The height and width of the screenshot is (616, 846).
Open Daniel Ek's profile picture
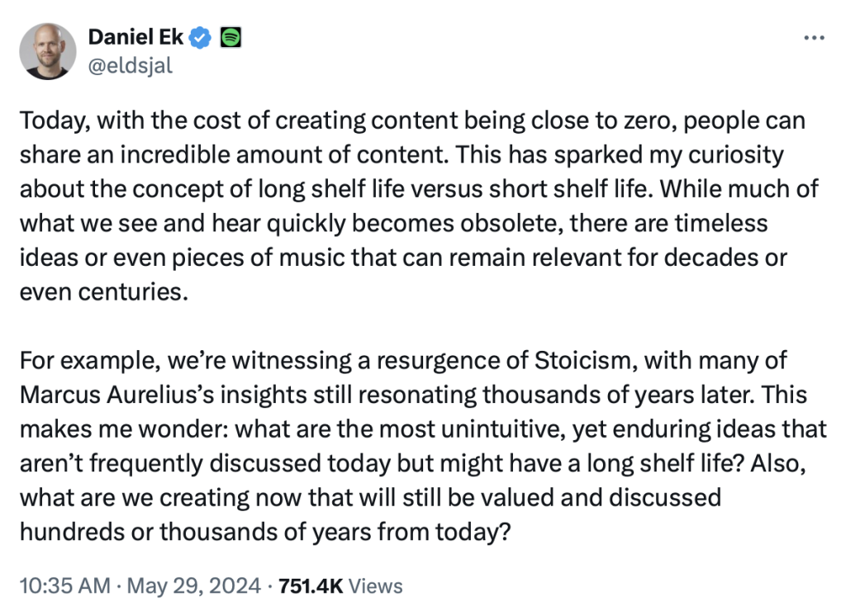tap(46, 51)
